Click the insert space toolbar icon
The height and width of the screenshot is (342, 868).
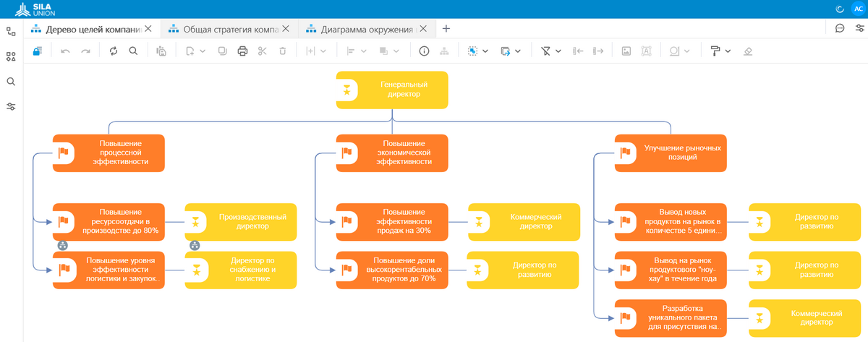click(x=311, y=51)
